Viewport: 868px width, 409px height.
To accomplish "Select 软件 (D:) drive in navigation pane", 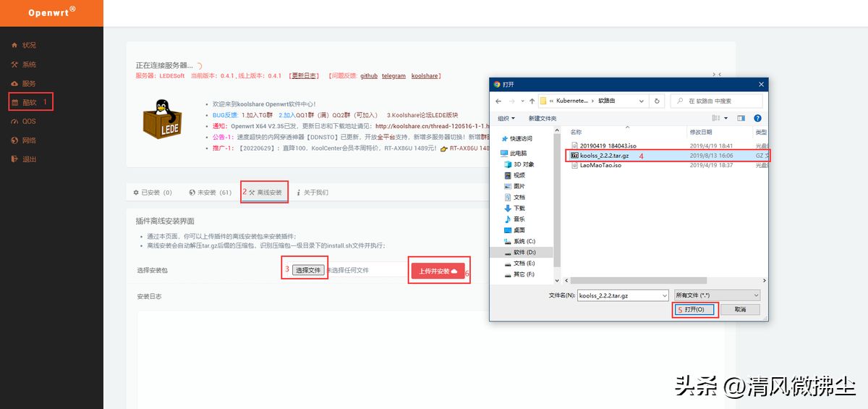I will 521,252.
